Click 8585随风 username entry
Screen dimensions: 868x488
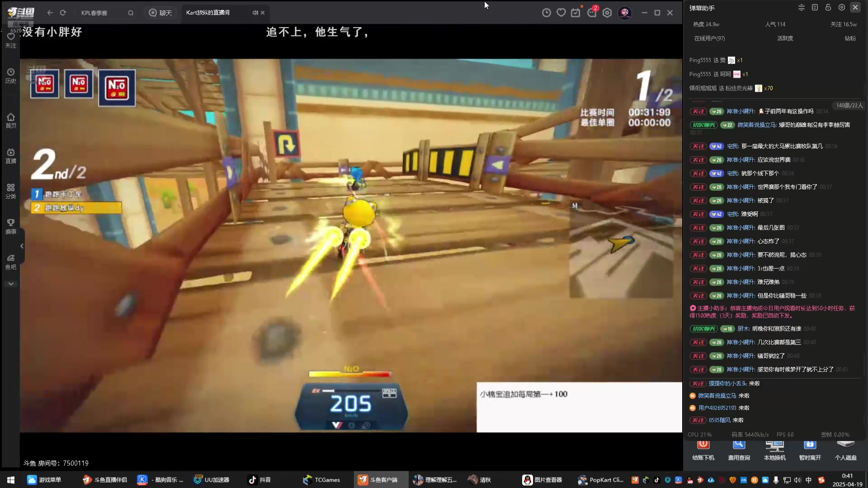pyautogui.click(x=719, y=420)
